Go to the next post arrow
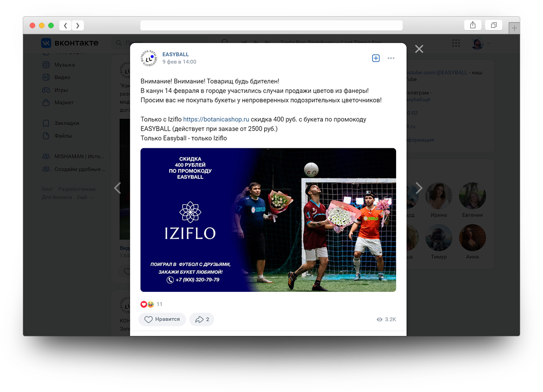Viewport: 543px width, 392px height. click(419, 188)
